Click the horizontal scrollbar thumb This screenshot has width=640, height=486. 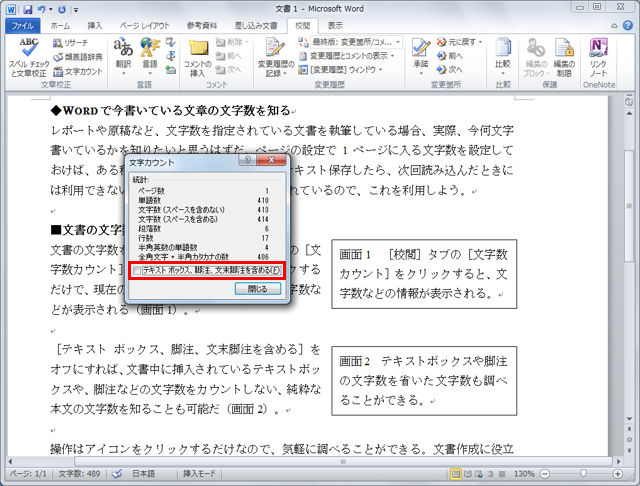pyautogui.click(x=343, y=462)
